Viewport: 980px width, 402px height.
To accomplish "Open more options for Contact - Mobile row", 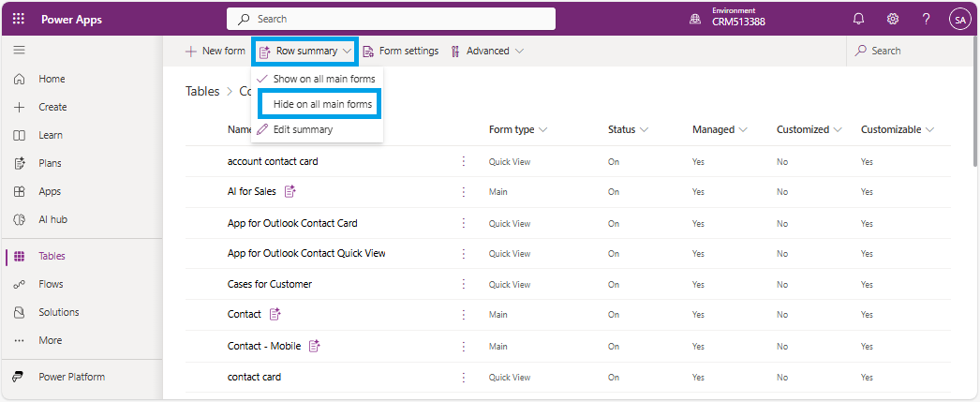I will click(463, 346).
